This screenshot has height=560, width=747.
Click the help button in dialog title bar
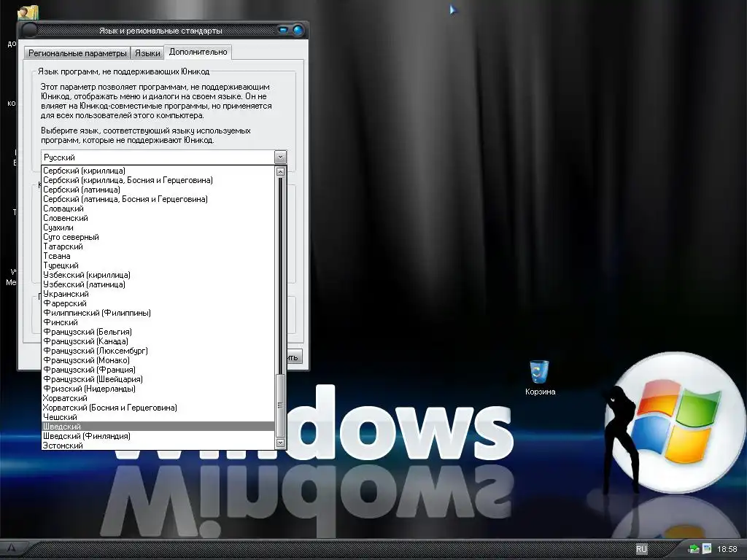[284, 30]
